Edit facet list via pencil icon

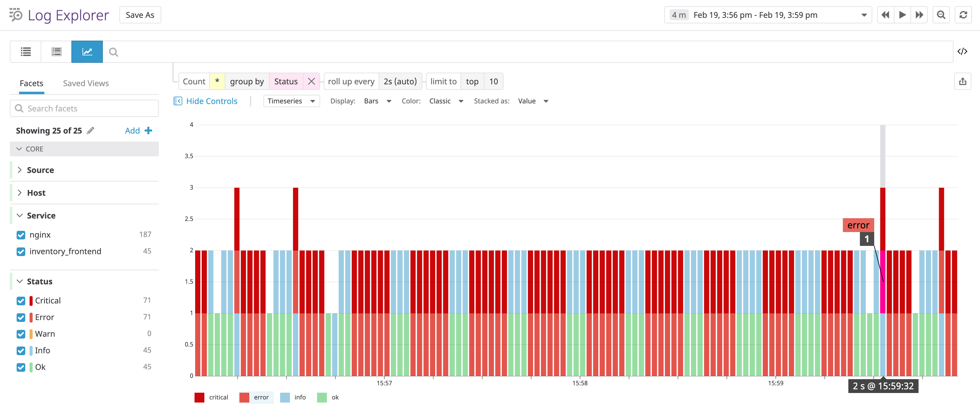pos(90,130)
